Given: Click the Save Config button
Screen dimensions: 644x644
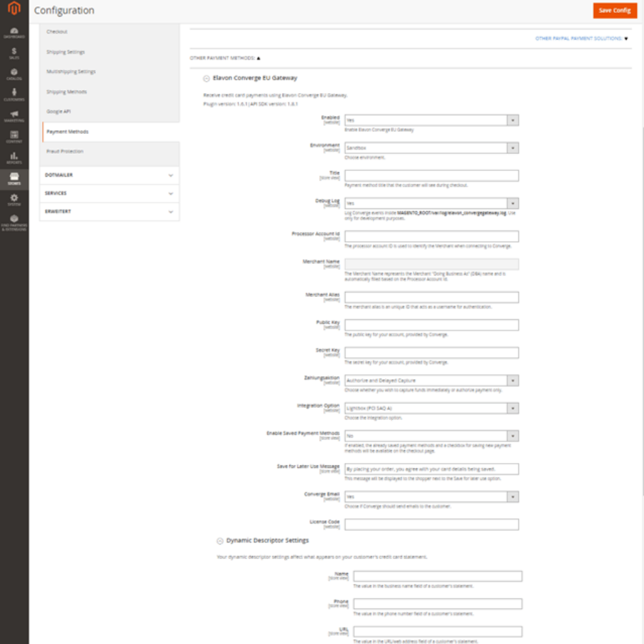Looking at the screenshot, I should tap(615, 10).
